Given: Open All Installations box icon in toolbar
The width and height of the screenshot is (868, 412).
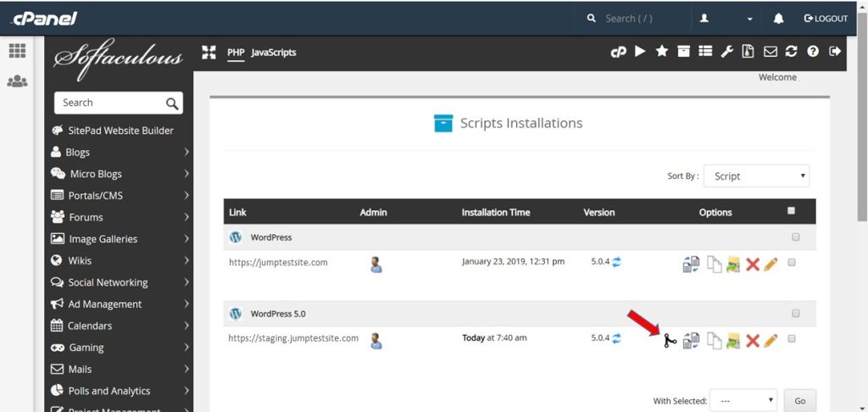Looking at the screenshot, I should pyautogui.click(x=684, y=52).
